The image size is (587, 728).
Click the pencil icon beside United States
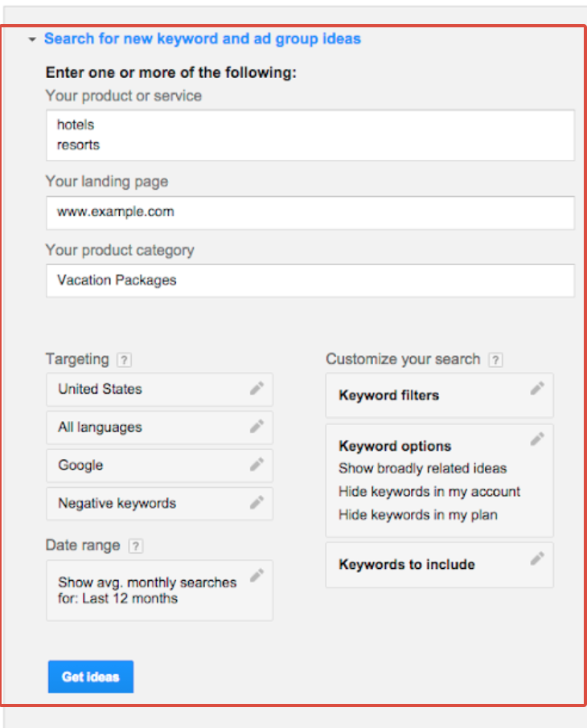[x=257, y=389]
